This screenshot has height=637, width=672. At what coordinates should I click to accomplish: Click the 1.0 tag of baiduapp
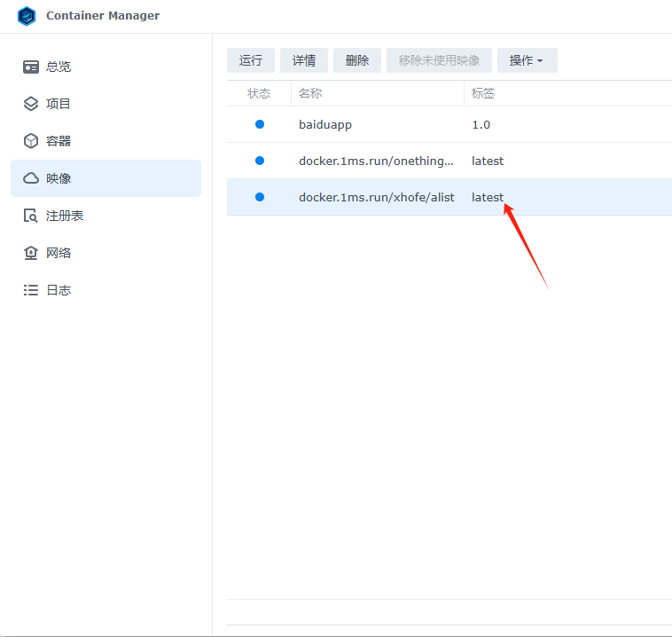point(481,125)
